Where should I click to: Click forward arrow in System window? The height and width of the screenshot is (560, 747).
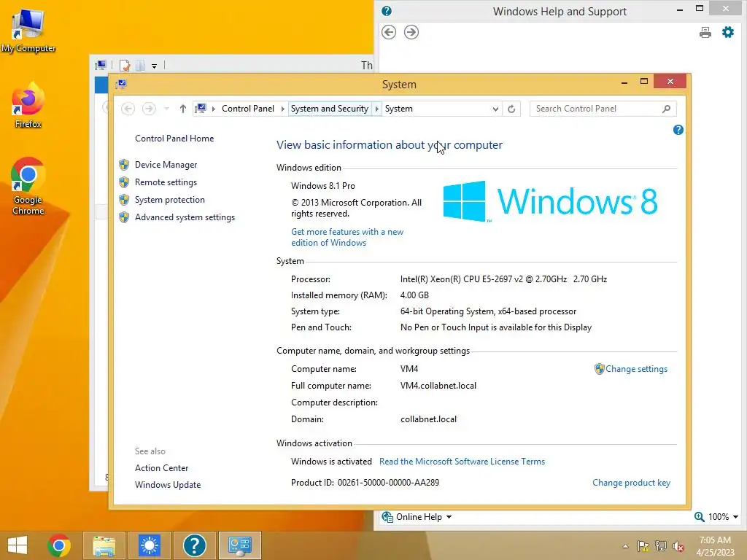[x=149, y=109]
